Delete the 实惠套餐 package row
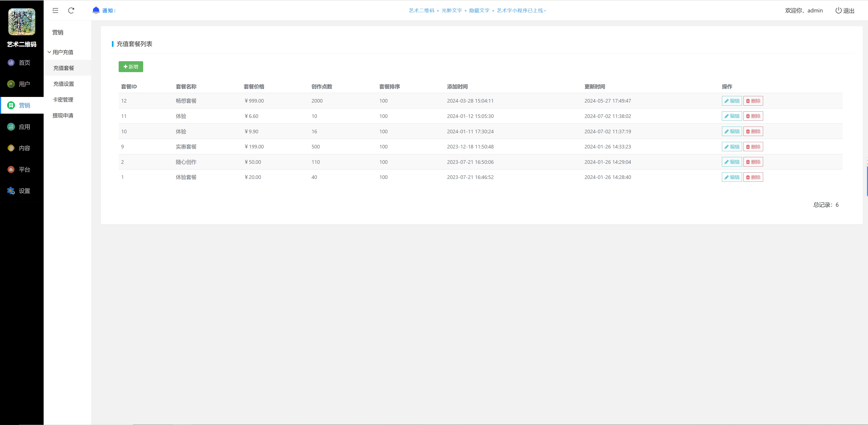 click(x=753, y=147)
